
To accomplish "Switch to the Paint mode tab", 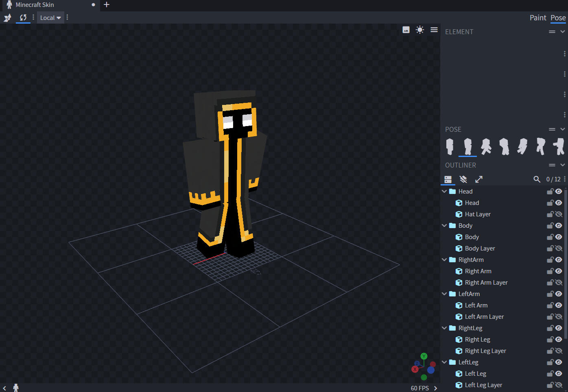I will coord(537,17).
